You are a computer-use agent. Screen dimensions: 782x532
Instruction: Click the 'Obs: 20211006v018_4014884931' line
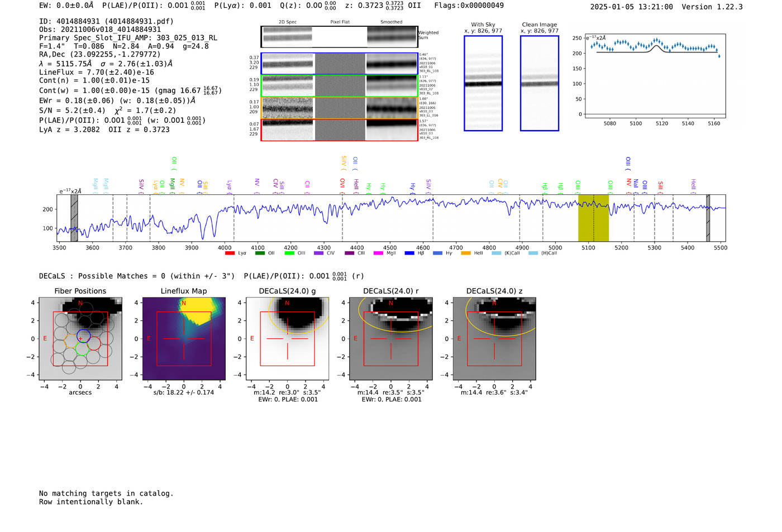(x=100, y=30)
